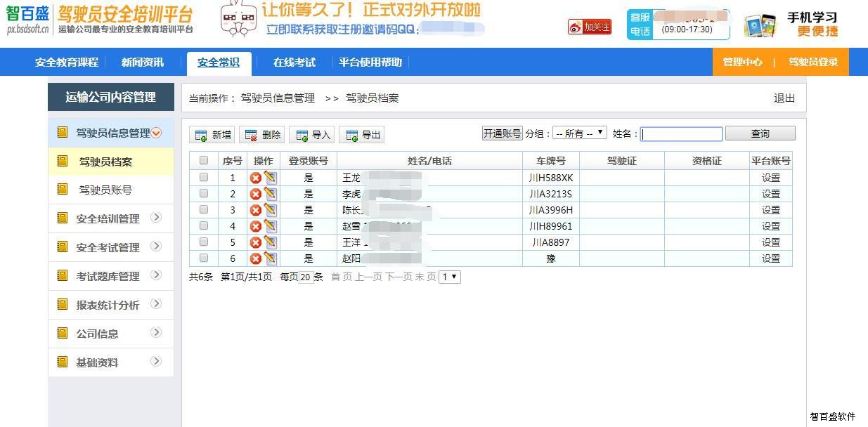Toggle the select-all checkbox in table header

click(204, 161)
